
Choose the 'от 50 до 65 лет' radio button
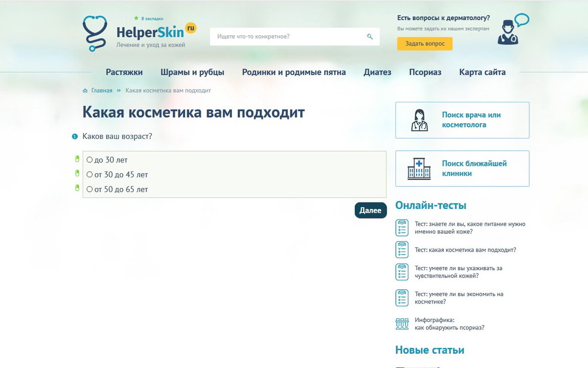pos(90,189)
